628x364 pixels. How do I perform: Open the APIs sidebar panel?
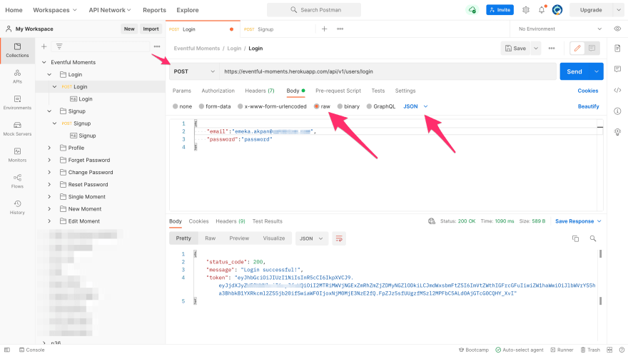tap(17, 76)
